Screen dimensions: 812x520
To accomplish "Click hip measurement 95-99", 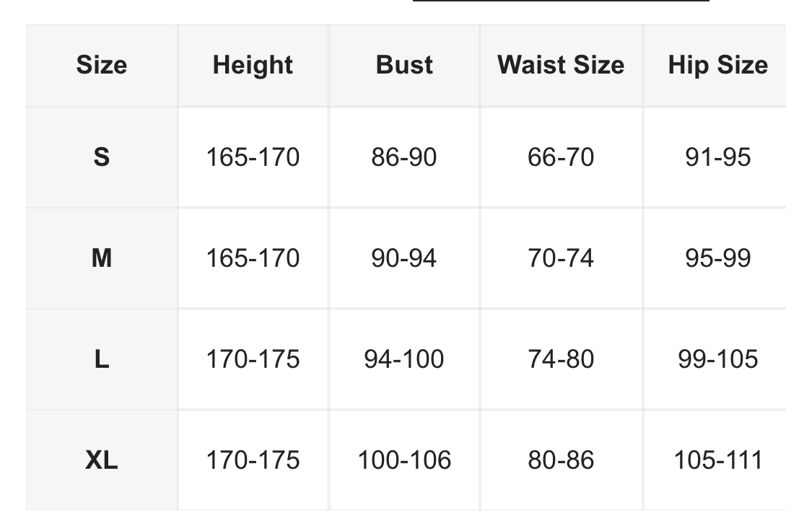I will [717, 257].
